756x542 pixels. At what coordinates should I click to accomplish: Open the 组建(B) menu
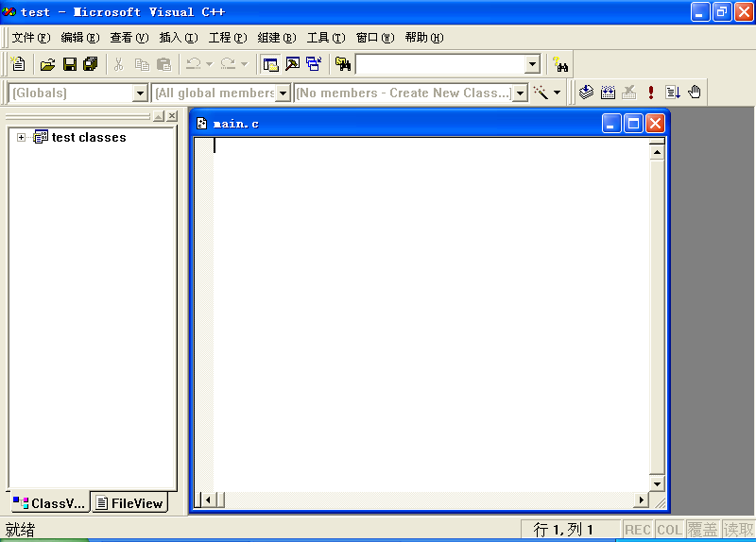pyautogui.click(x=277, y=38)
